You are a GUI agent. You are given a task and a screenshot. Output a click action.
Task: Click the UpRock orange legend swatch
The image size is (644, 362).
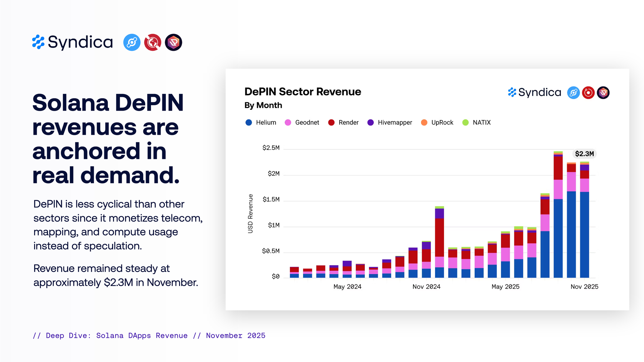[424, 123]
